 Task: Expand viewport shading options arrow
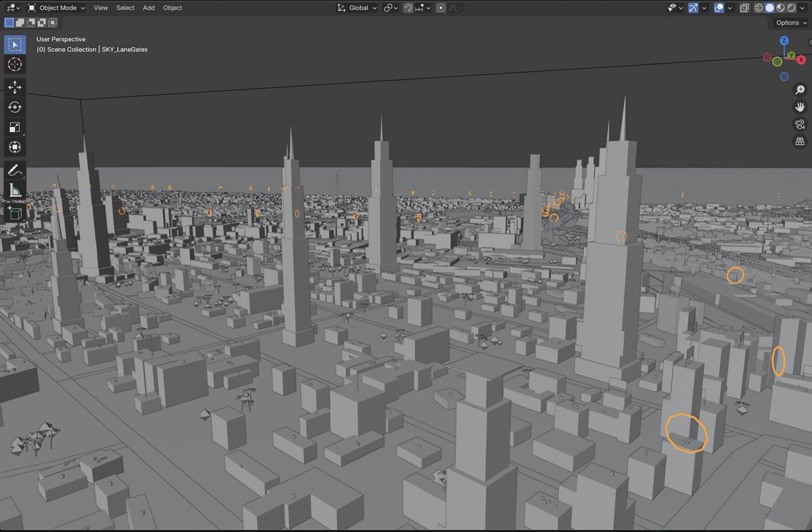(803, 7)
